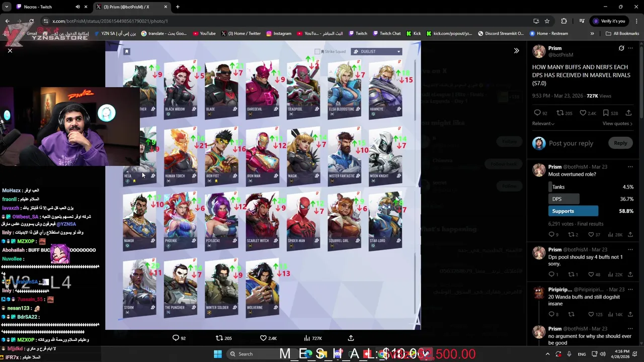Bookmark this page with the star icon
Image resolution: width=644 pixels, height=362 pixels.
[x=547, y=21]
